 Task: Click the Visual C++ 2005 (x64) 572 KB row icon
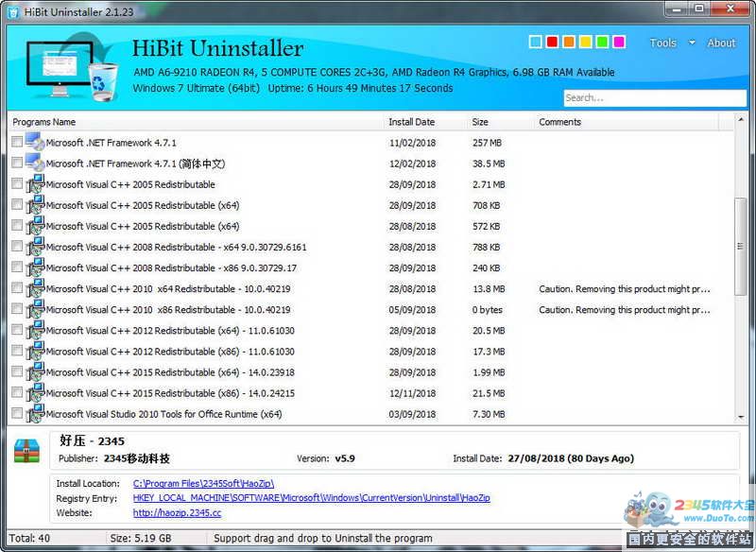(35, 225)
